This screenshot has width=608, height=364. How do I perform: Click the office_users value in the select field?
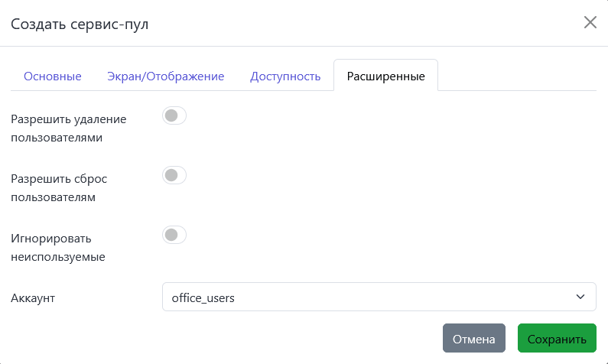click(x=203, y=297)
